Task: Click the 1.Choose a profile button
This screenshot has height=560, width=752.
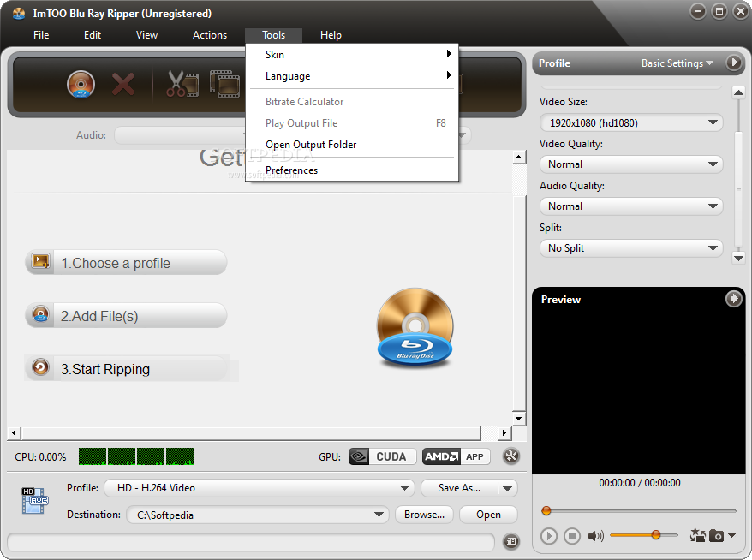Action: (x=126, y=262)
